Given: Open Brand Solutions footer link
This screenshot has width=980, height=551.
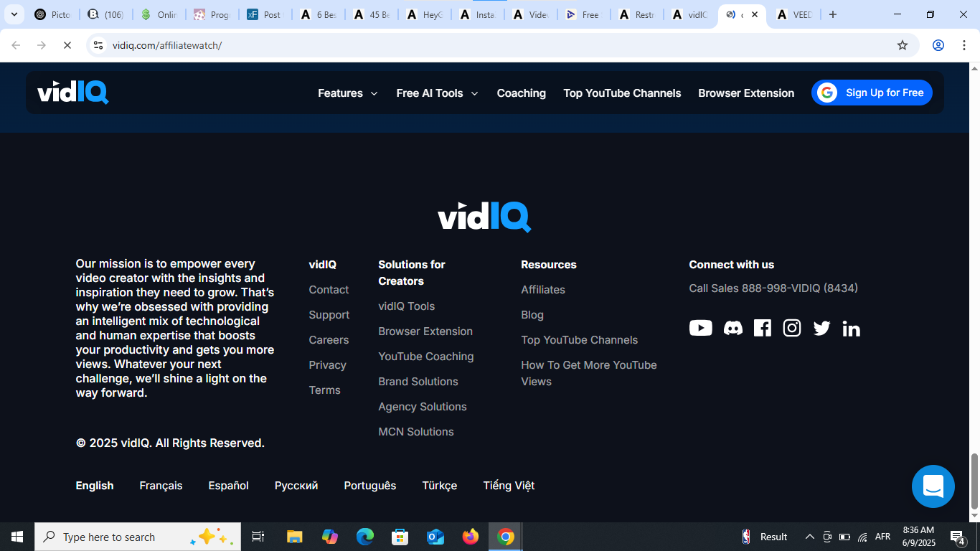Looking at the screenshot, I should coord(418,382).
